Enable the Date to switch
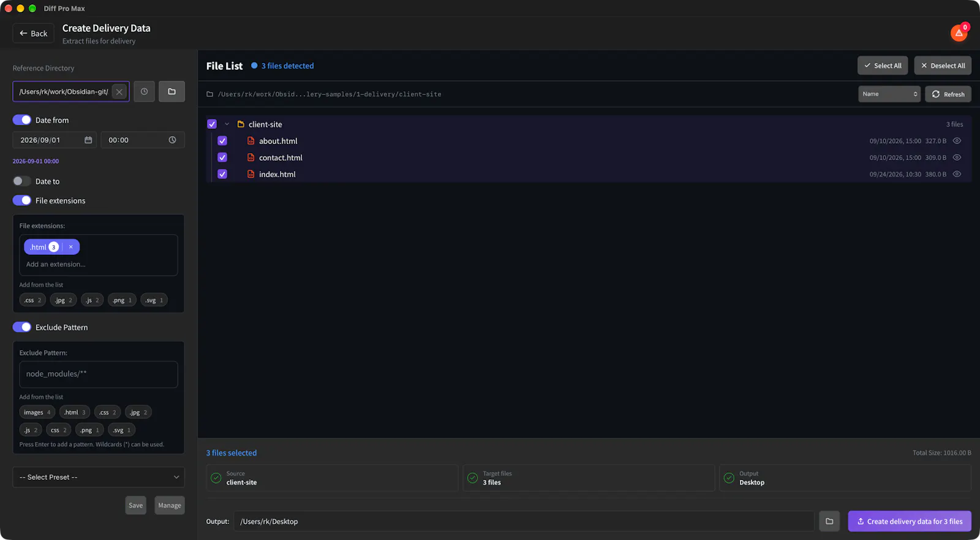The image size is (980, 540). pos(22,181)
